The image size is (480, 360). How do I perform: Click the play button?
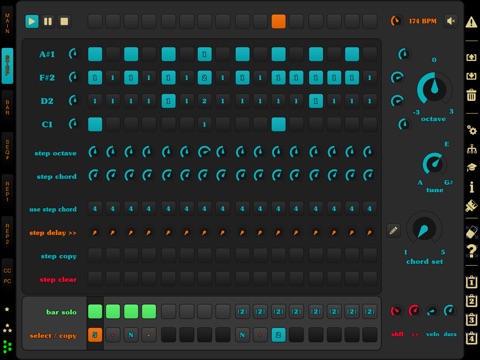pos(32,22)
